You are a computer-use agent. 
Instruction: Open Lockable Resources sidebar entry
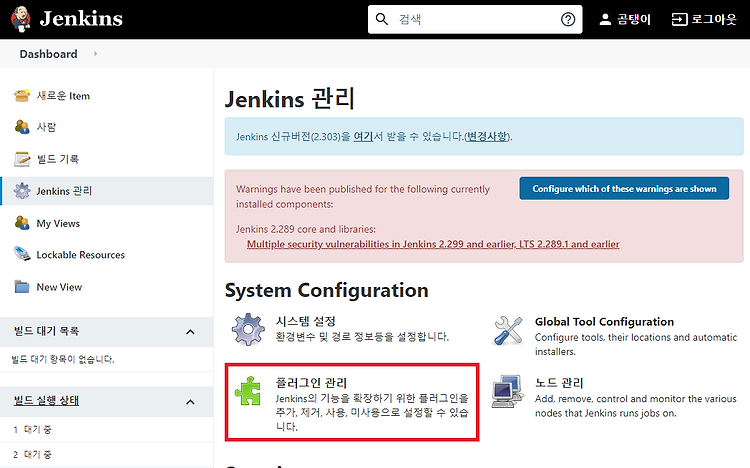[x=81, y=255]
